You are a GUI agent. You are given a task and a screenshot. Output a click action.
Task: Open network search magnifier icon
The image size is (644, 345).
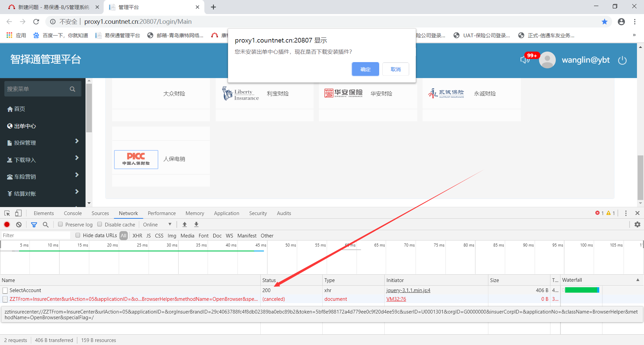coord(46,224)
